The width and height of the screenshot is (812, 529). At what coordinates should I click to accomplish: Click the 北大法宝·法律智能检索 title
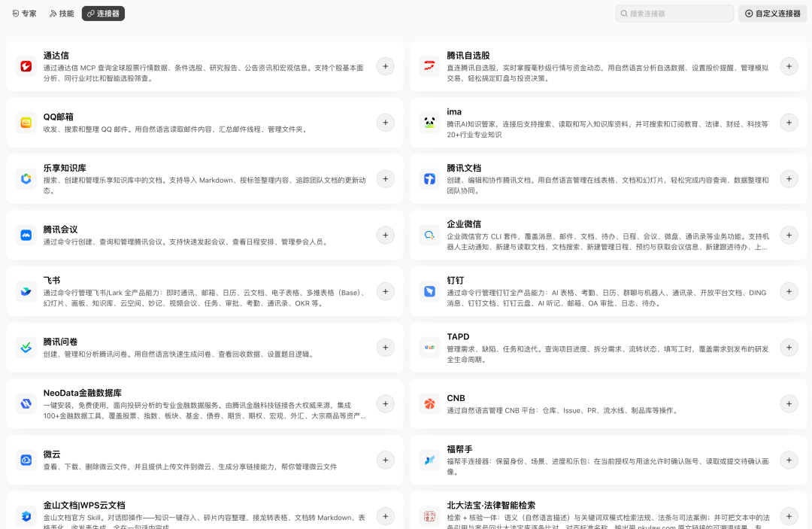point(492,506)
